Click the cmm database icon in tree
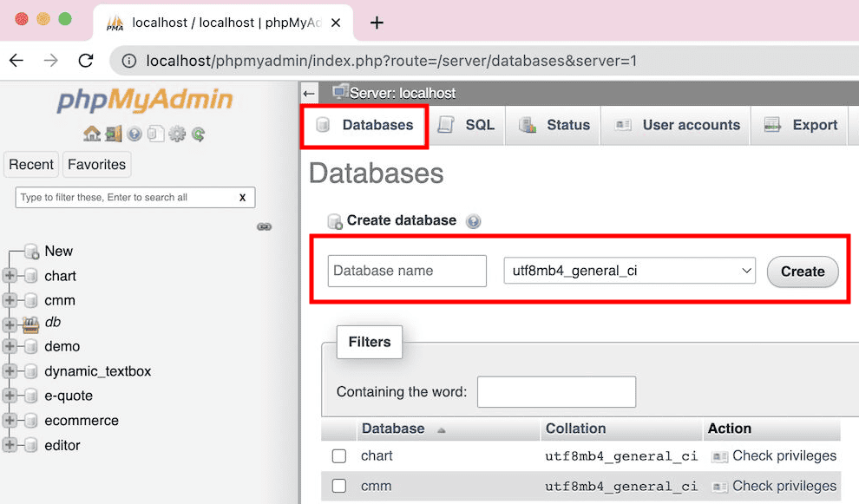This screenshot has width=859, height=504. click(31, 300)
